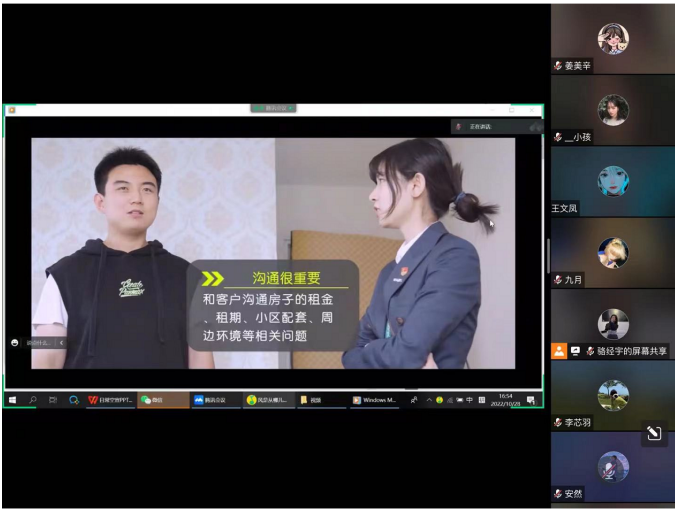Switch to WeChat in the taskbar
This screenshot has height=510, width=675.
point(162,400)
